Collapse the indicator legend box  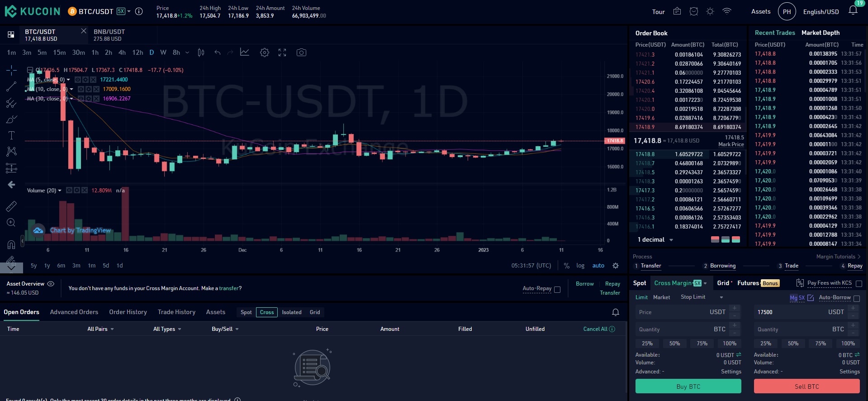[x=30, y=70]
